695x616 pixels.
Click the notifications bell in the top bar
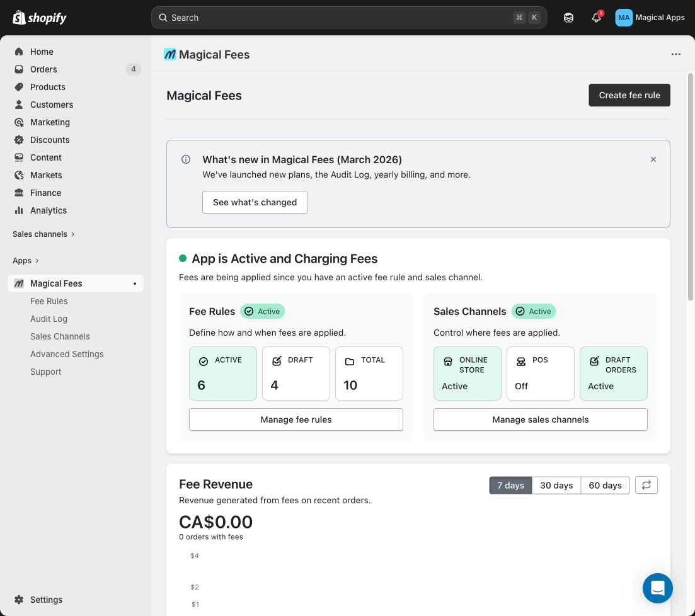(x=596, y=18)
